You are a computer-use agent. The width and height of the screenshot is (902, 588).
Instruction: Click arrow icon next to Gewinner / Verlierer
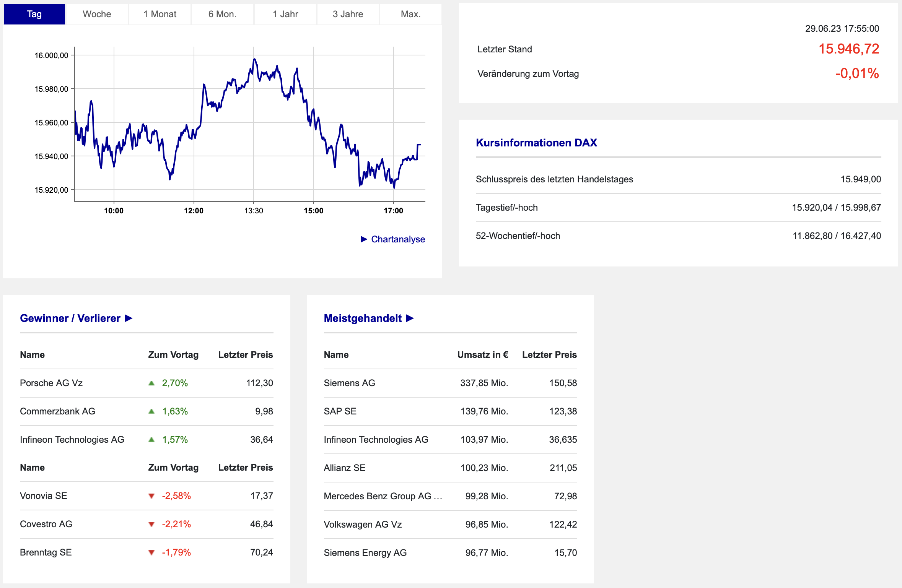(x=129, y=318)
